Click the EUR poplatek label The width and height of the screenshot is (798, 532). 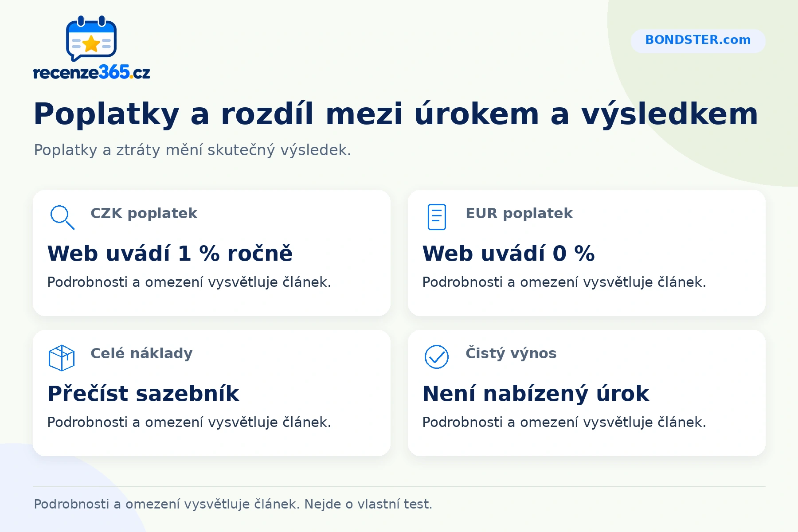(x=519, y=213)
